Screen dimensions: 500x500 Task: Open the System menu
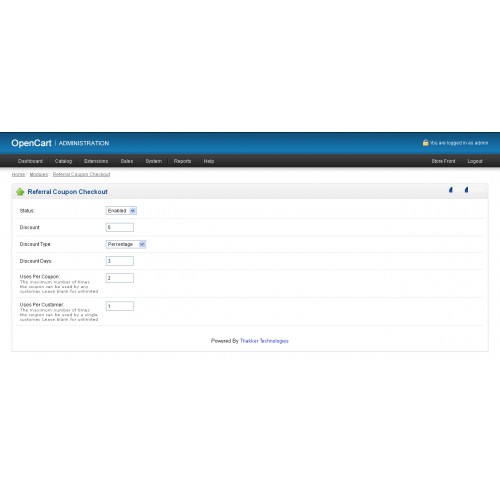[154, 161]
